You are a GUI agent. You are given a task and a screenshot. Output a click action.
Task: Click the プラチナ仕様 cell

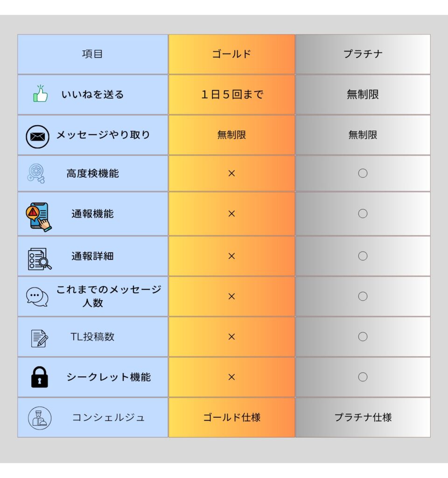point(363,417)
